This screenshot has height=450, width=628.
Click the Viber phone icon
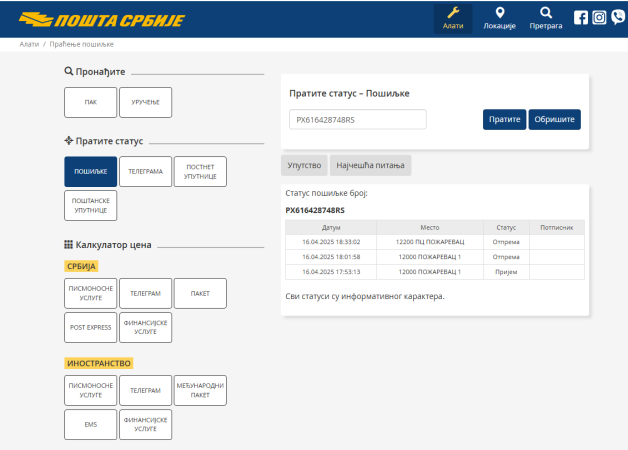click(x=617, y=17)
